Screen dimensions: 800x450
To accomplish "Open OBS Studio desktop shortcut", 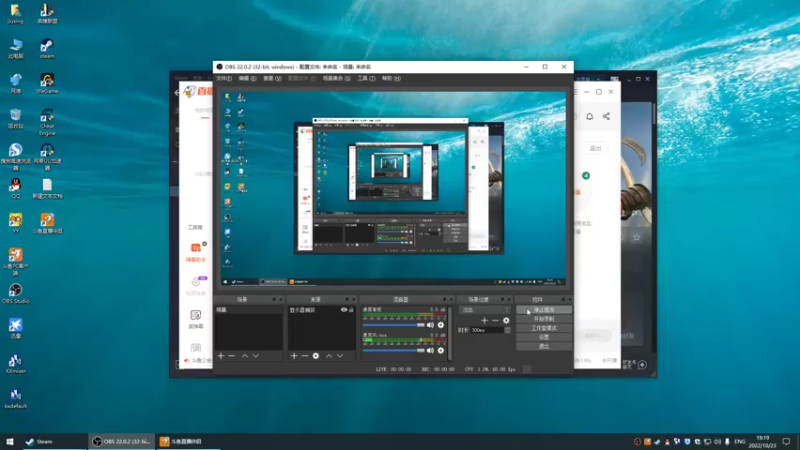I will pyautogui.click(x=15, y=294).
